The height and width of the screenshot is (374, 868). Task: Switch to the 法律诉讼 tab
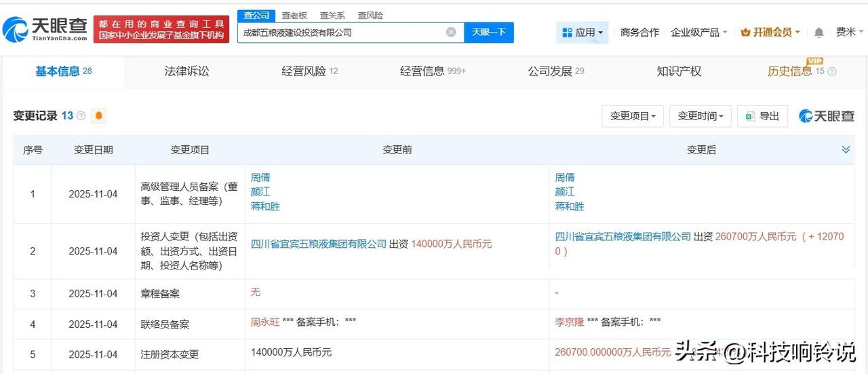tap(186, 71)
